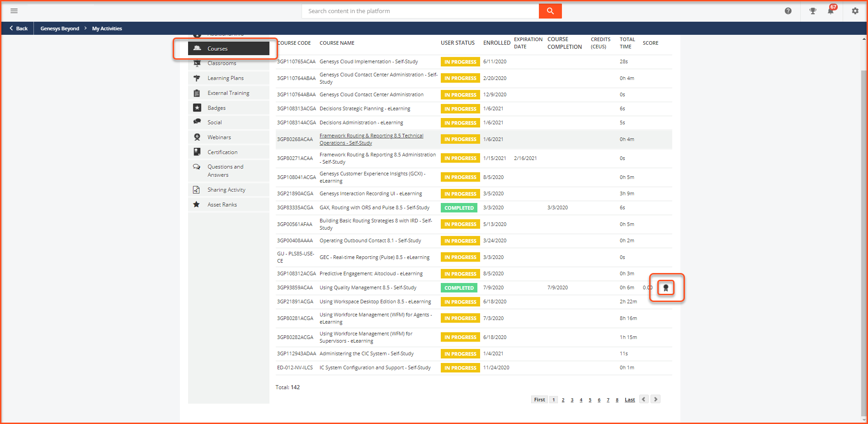This screenshot has height=424, width=868.
Task: Jump to the Last page of courses
Action: (629, 400)
